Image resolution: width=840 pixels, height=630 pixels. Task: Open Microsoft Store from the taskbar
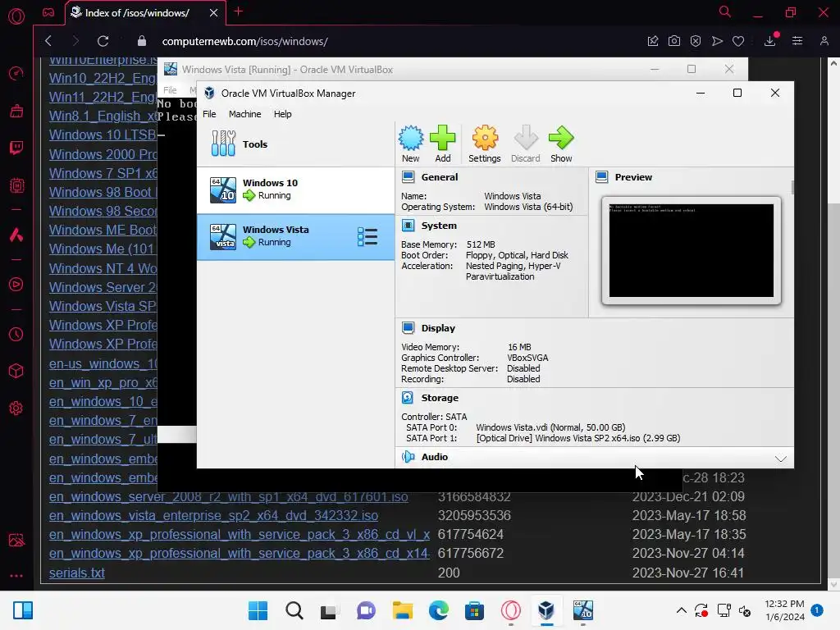pos(474,610)
